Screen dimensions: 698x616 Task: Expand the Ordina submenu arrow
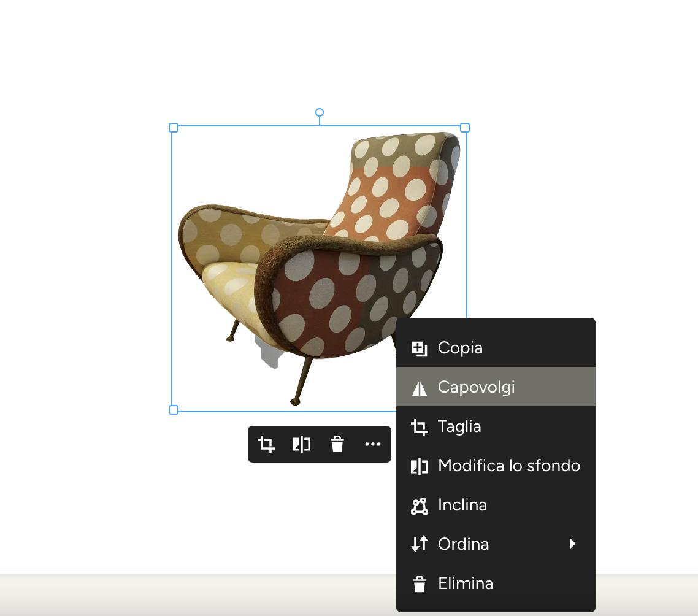[572, 544]
